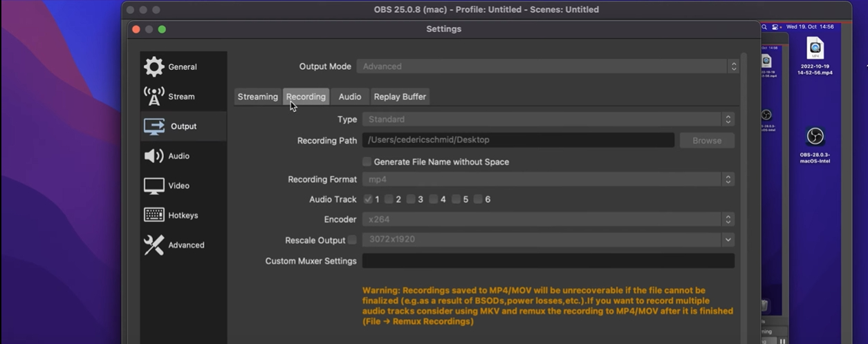Viewport: 868px width, 344px height.
Task: Click the Browse button
Action: coord(707,140)
